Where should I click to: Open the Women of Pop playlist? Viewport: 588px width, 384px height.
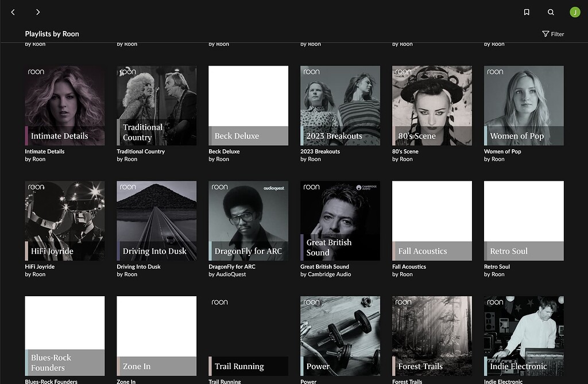pos(524,105)
